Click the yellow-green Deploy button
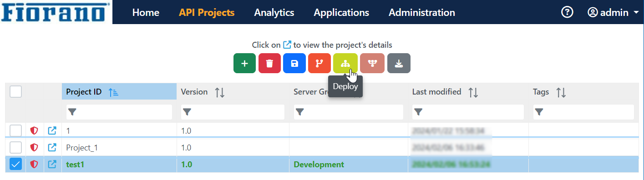The image size is (644, 180). (x=345, y=63)
